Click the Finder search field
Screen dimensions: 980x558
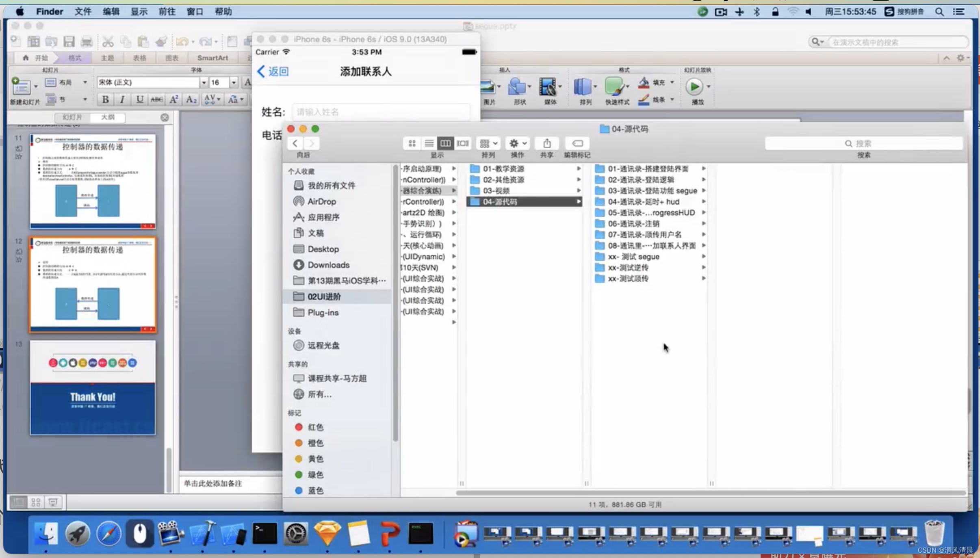[863, 143]
